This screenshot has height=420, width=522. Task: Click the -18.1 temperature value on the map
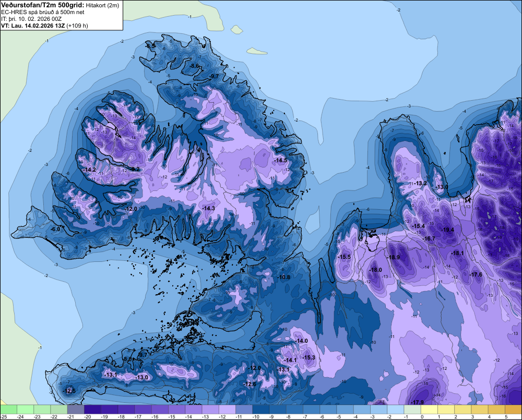click(x=457, y=253)
